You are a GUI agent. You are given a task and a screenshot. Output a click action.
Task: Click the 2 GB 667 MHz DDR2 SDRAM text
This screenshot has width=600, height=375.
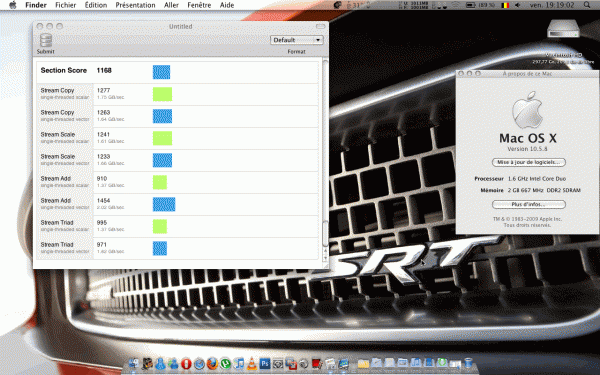(544, 190)
